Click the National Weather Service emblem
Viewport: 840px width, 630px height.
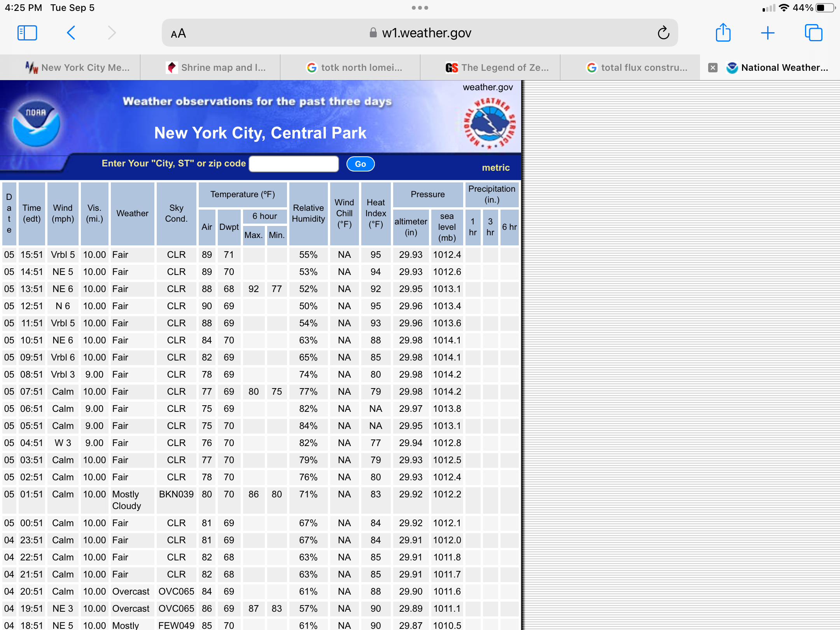pos(490,124)
